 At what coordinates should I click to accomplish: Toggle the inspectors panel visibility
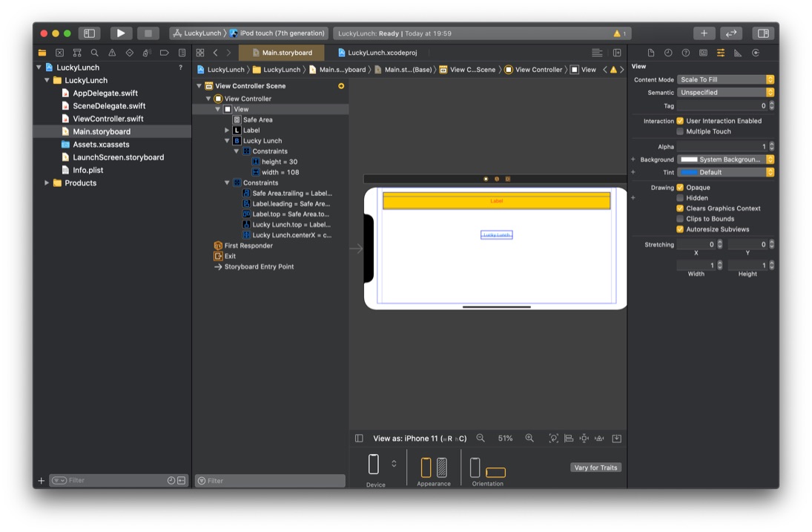[x=763, y=33]
